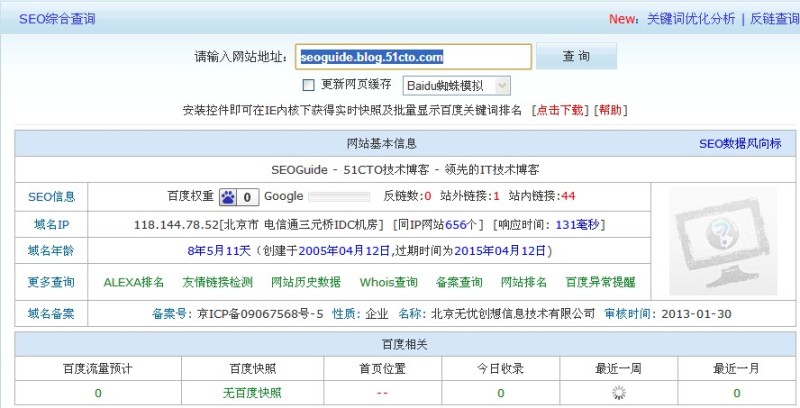Screen dimensions: 800x408
Task: Click the 同IP网站 656 count
Action: (456, 224)
